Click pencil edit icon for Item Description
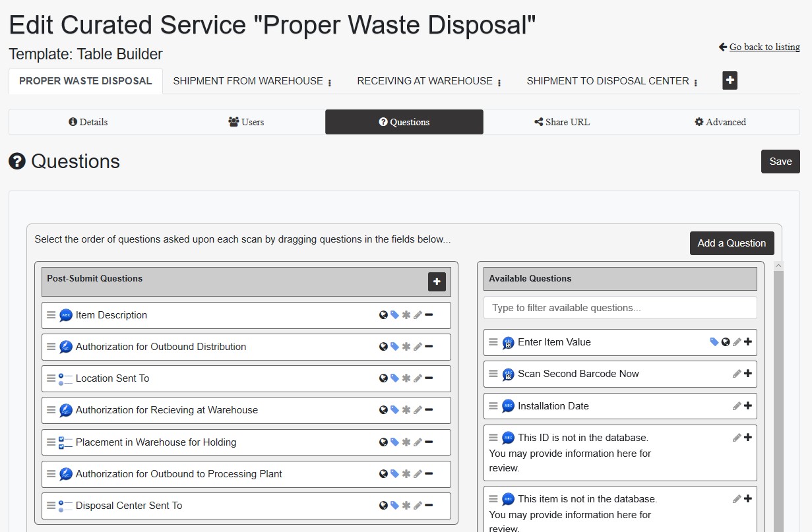This screenshot has height=532, width=812. (418, 315)
